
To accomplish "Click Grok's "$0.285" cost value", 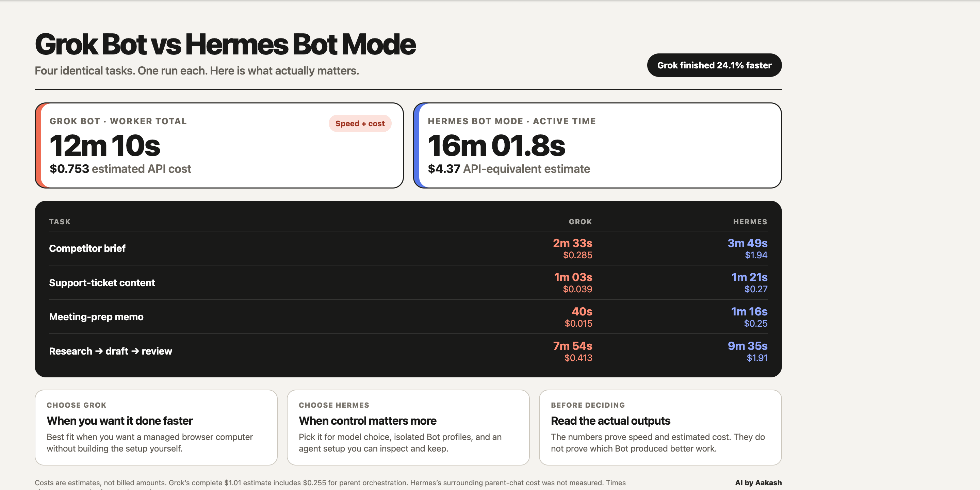I will coord(577,255).
